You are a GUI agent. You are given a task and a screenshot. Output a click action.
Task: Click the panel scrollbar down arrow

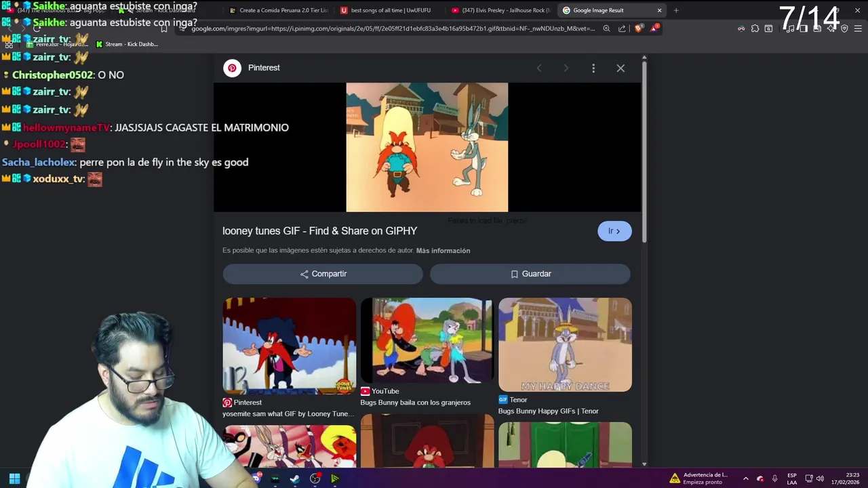[x=644, y=464]
